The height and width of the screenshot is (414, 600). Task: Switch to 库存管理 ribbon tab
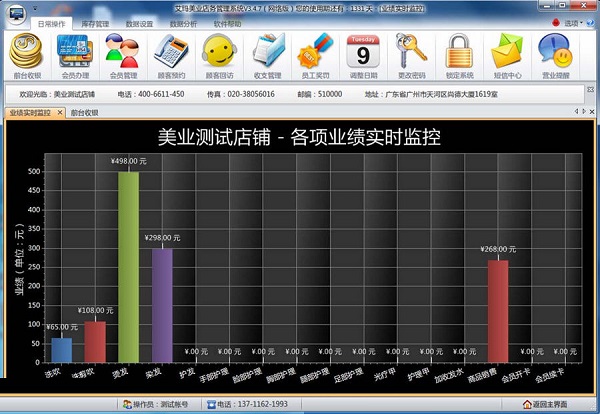coord(95,24)
